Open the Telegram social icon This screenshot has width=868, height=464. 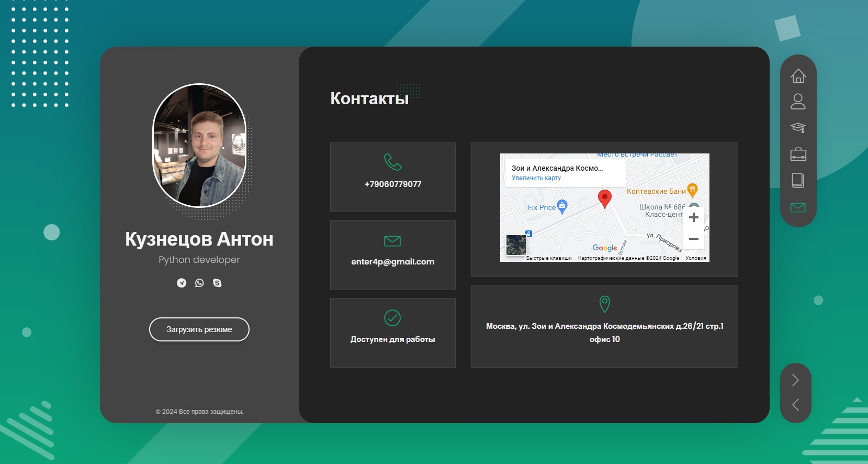182,283
